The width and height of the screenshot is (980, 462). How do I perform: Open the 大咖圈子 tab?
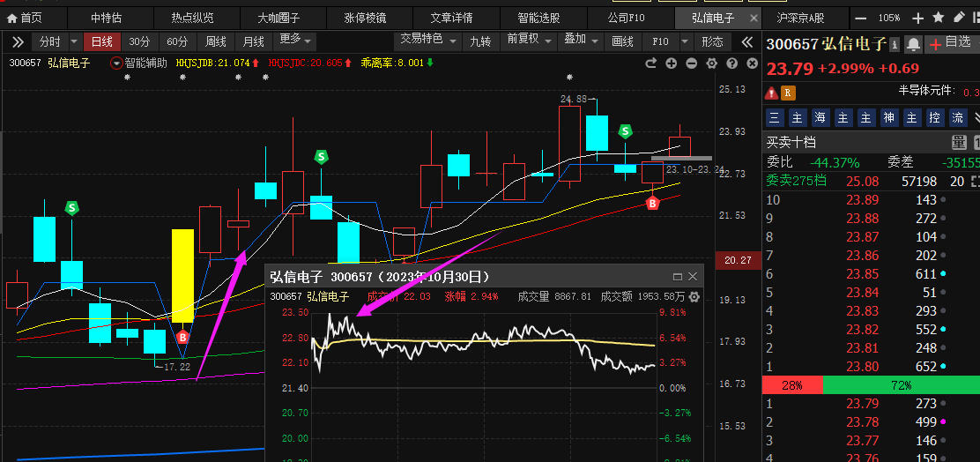point(279,18)
